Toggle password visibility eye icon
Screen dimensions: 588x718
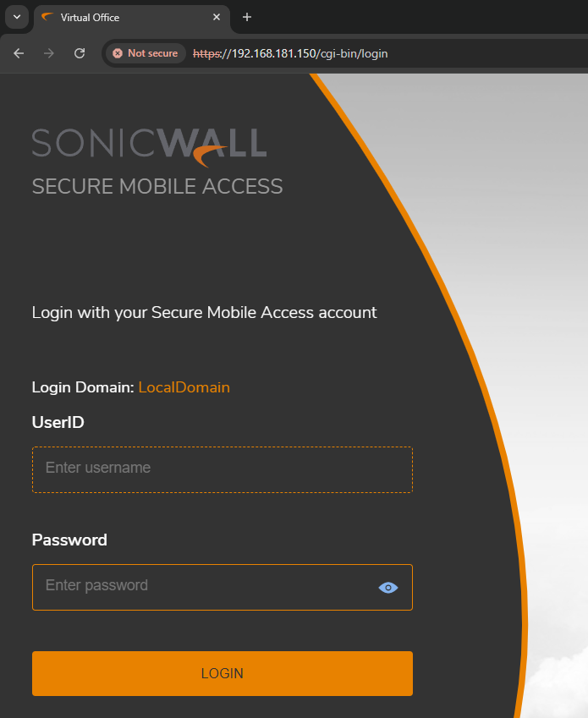pyautogui.click(x=388, y=588)
